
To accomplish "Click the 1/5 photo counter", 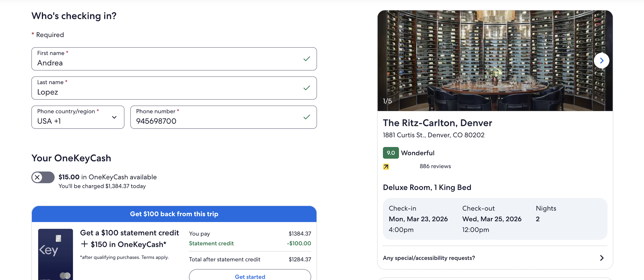I will click(387, 101).
